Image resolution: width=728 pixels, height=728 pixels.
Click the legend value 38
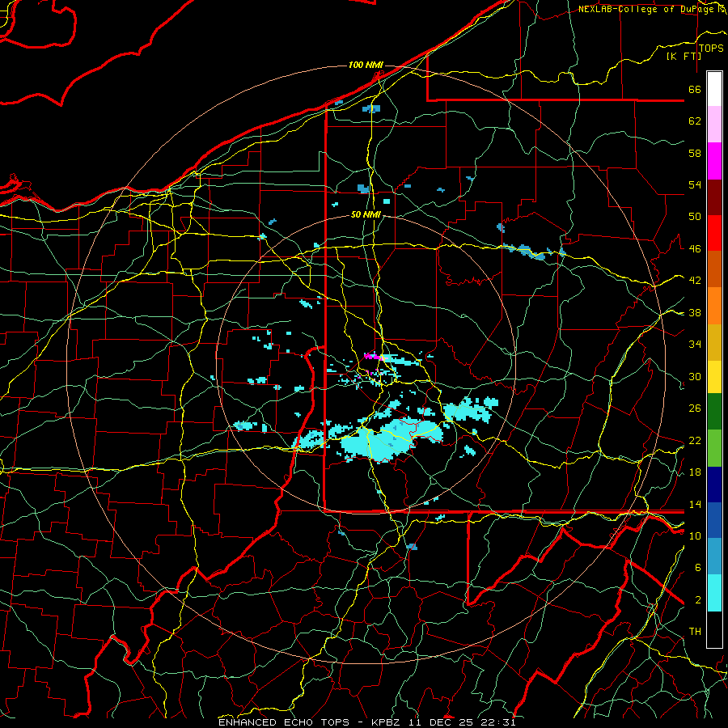pos(695,312)
